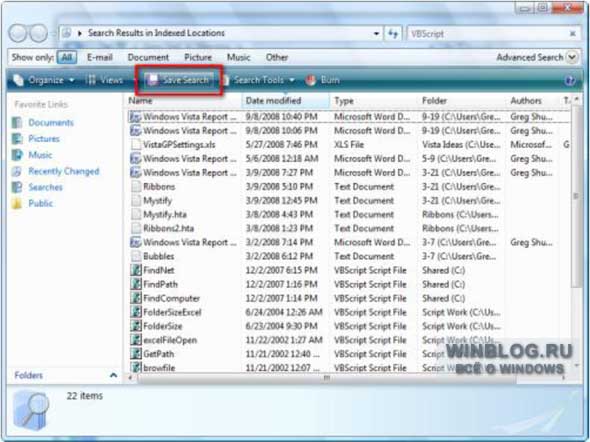This screenshot has height=442, width=590.
Task: Click the Searches folder icon
Action: point(17,187)
